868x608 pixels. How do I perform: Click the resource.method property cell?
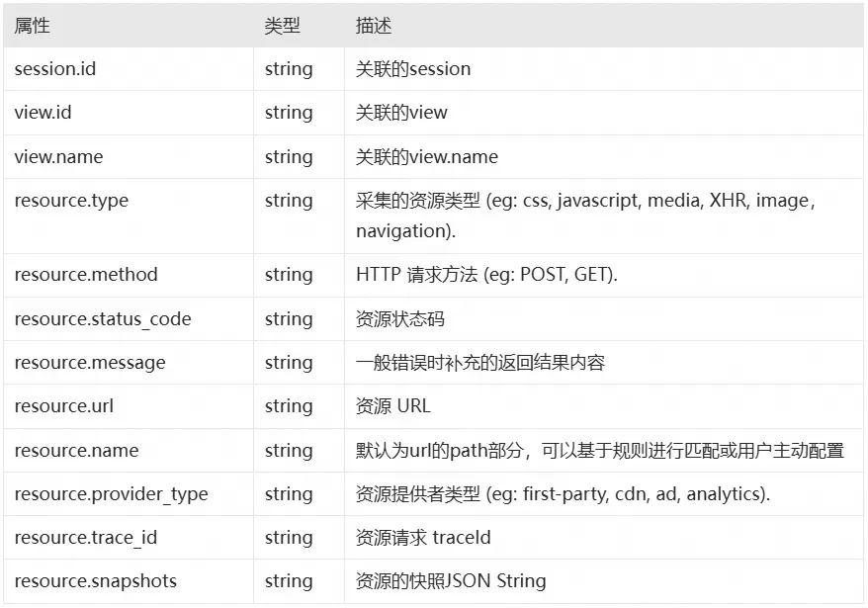point(86,275)
